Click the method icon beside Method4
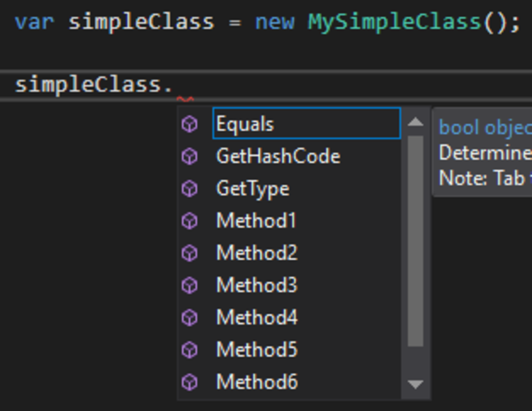 point(190,318)
